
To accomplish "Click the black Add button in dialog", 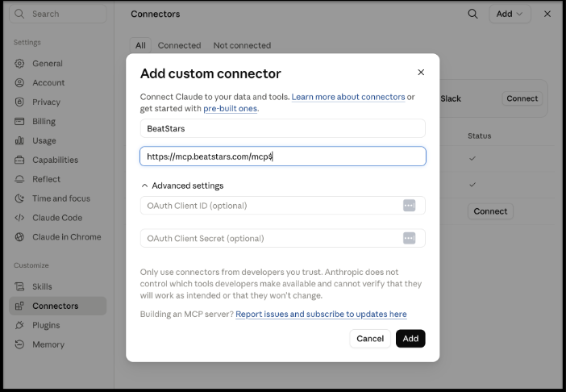I will (x=410, y=339).
